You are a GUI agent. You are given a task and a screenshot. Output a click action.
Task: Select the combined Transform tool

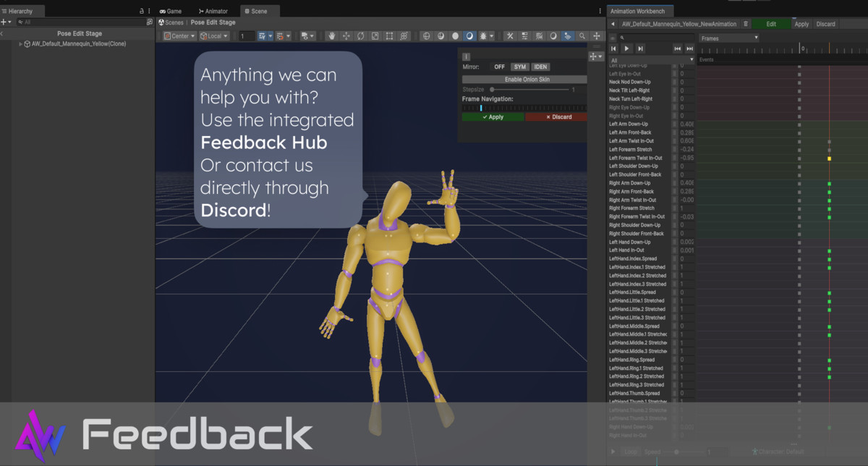coord(404,36)
